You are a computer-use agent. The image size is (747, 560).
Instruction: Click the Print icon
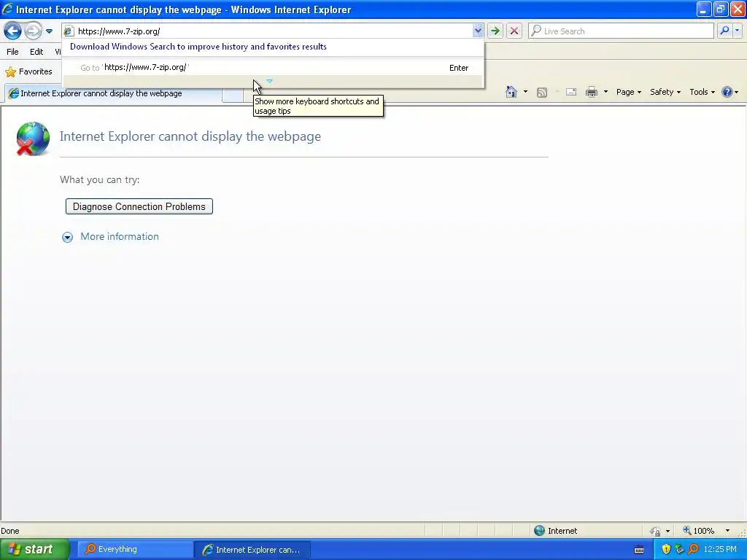[591, 92]
